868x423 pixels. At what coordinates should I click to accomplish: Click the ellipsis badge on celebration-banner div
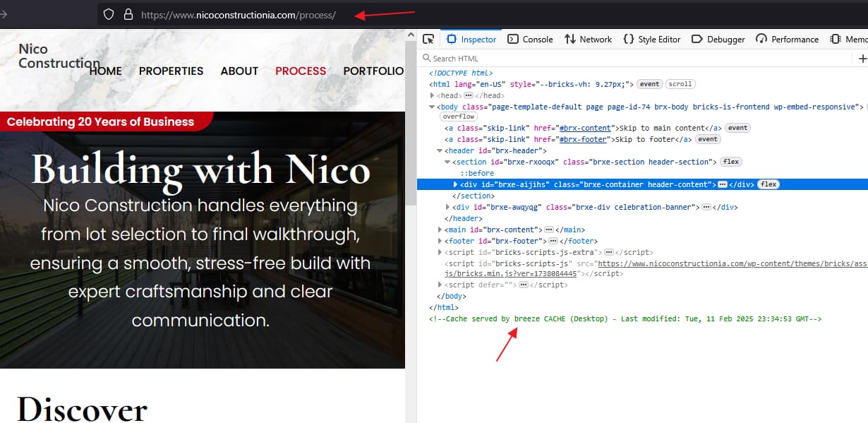coord(706,207)
